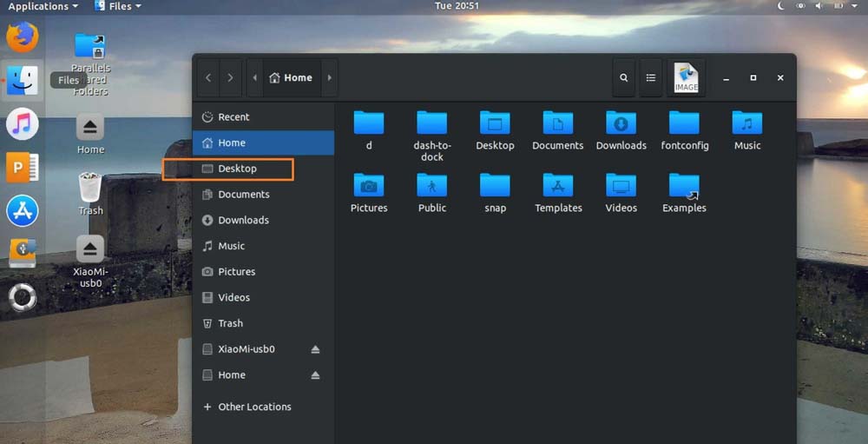Open Other Locations in sidebar

tap(254, 407)
